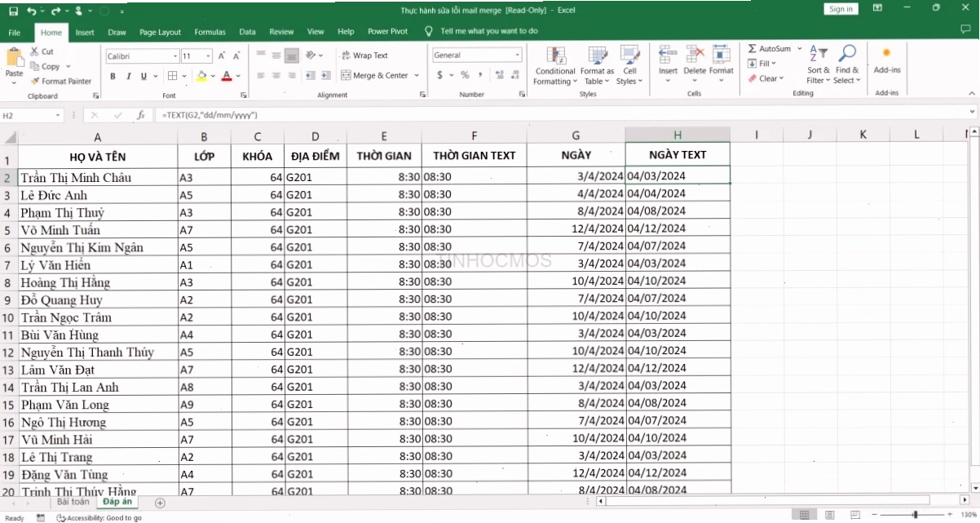The width and height of the screenshot is (980, 523).
Task: Open the Calibri font name dropdown
Action: [175, 56]
